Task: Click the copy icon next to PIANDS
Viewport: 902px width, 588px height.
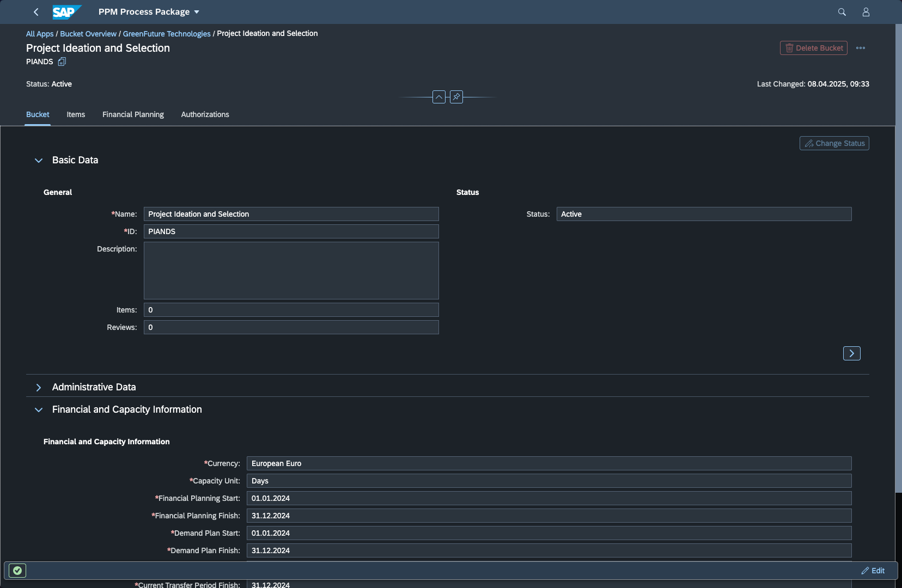Action: click(62, 62)
